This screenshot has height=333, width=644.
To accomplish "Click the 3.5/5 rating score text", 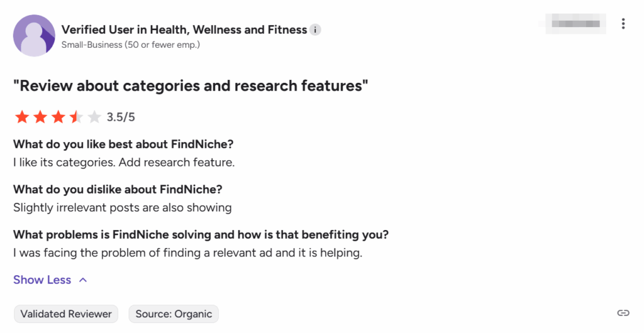I will tap(121, 117).
